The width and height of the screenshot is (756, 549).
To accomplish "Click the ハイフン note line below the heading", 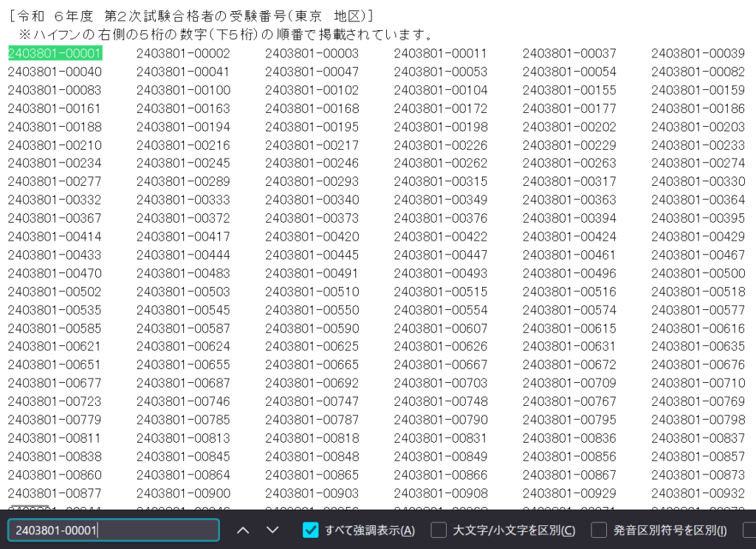I will click(x=226, y=35).
